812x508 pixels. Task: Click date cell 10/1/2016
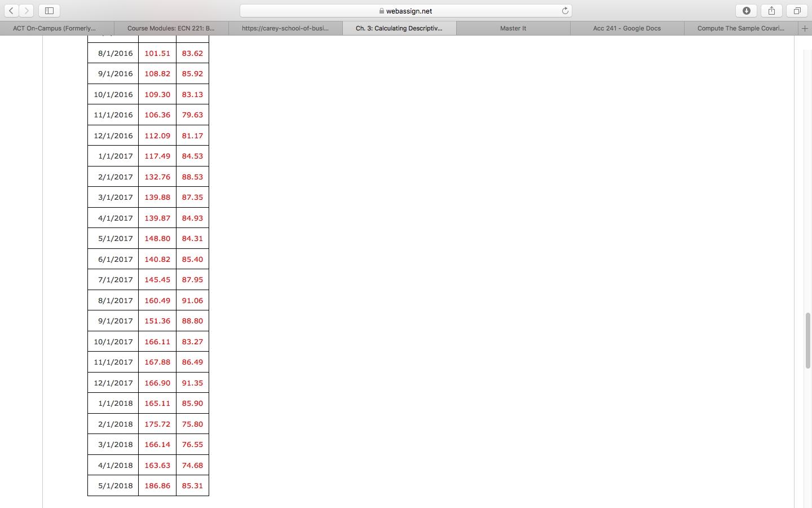tap(113, 94)
